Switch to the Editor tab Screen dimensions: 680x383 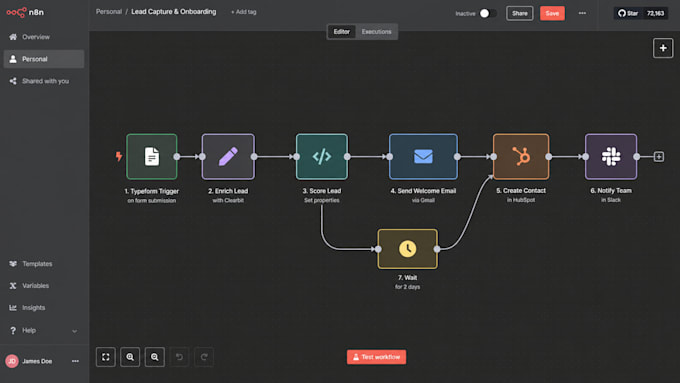point(342,32)
